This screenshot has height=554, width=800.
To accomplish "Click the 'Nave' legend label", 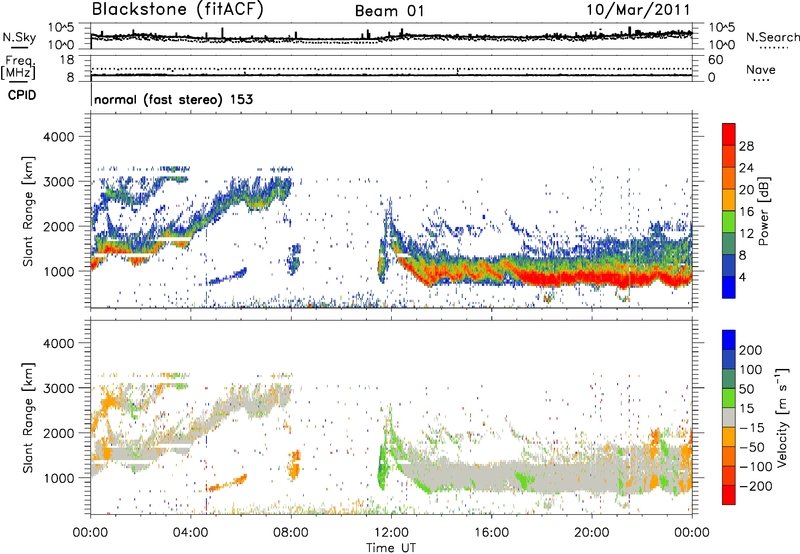I will tap(761, 69).
